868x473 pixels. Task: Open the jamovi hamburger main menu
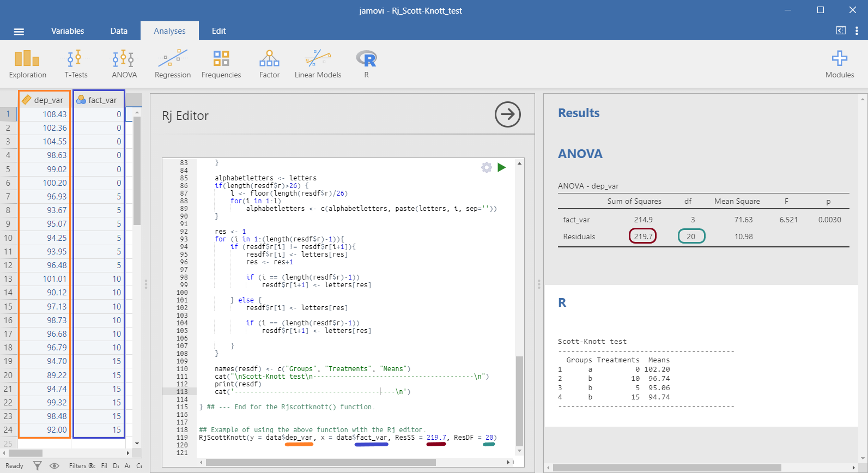(19, 31)
